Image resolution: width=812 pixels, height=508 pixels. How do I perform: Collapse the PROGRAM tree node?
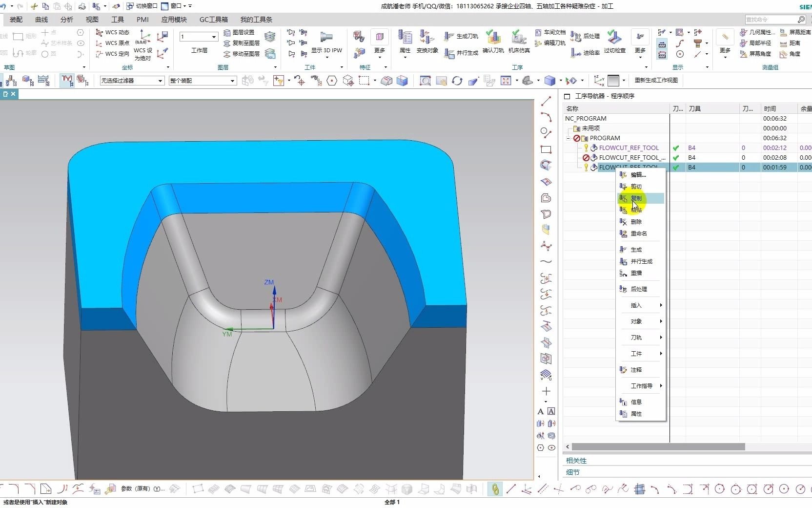(x=568, y=138)
